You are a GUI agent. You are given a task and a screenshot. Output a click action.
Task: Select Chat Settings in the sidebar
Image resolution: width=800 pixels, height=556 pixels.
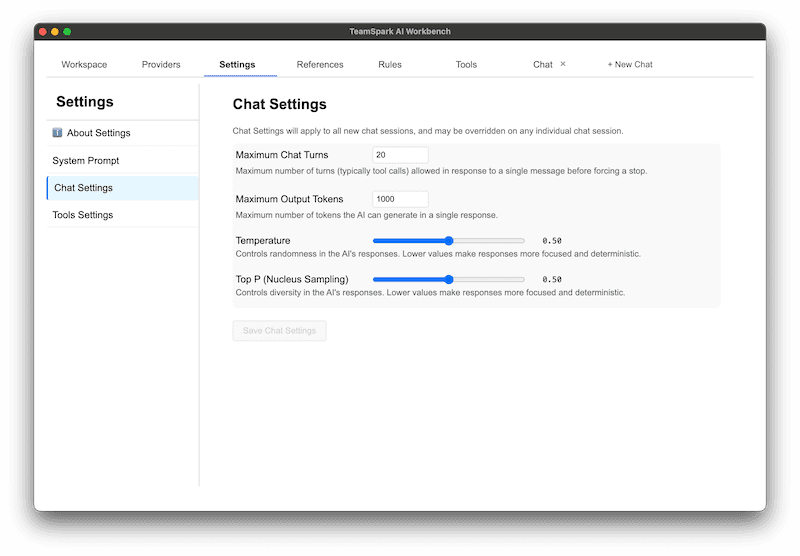pyautogui.click(x=122, y=188)
